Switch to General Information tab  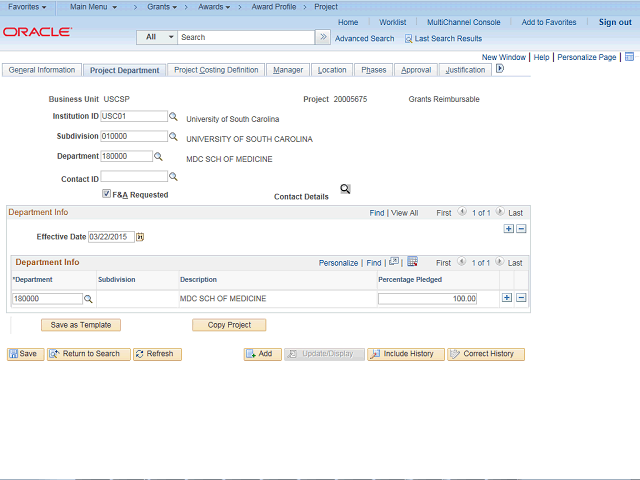42,70
